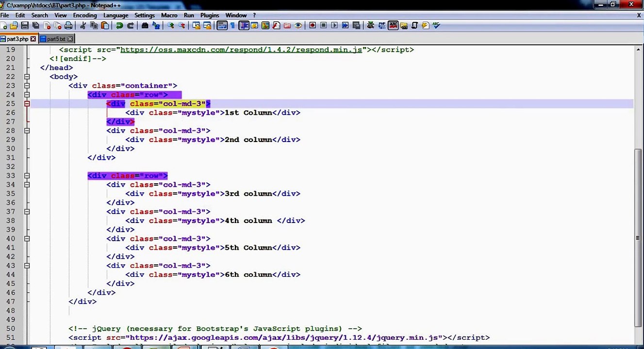Click the Redo arrow icon

[x=130, y=25]
